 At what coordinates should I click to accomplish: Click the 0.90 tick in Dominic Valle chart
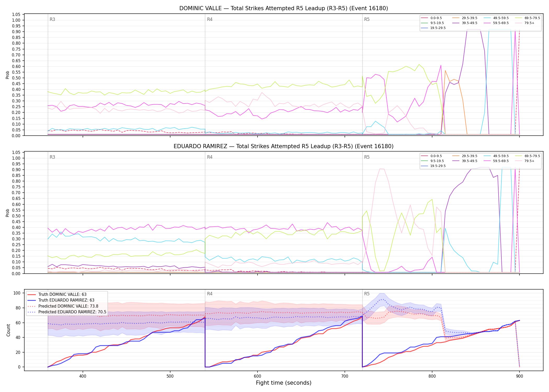point(16,32)
